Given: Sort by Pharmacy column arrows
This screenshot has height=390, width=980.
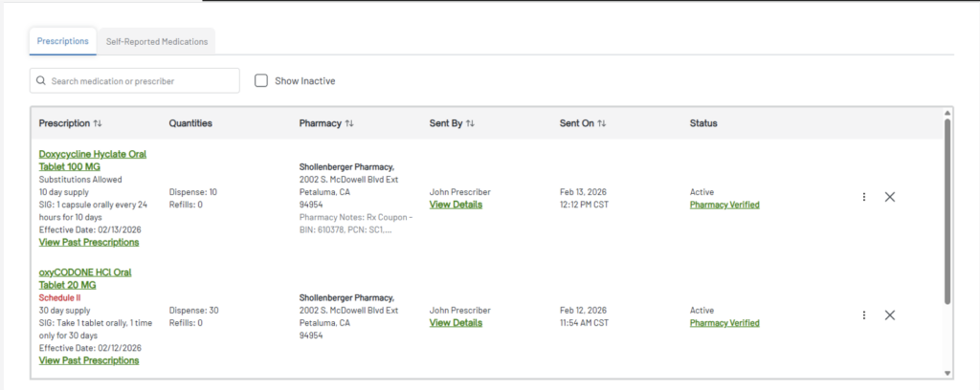Looking at the screenshot, I should click(349, 123).
